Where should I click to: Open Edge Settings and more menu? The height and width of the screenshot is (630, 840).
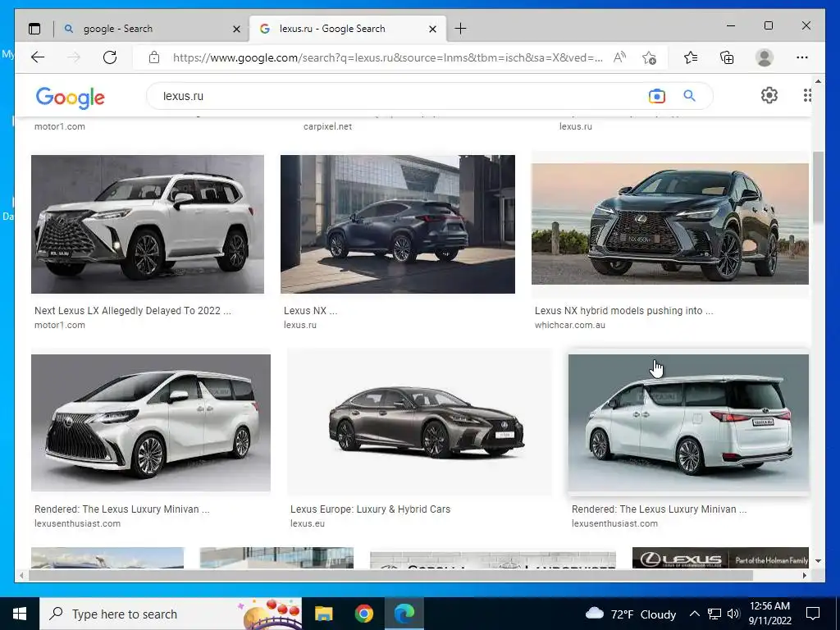[x=802, y=57]
